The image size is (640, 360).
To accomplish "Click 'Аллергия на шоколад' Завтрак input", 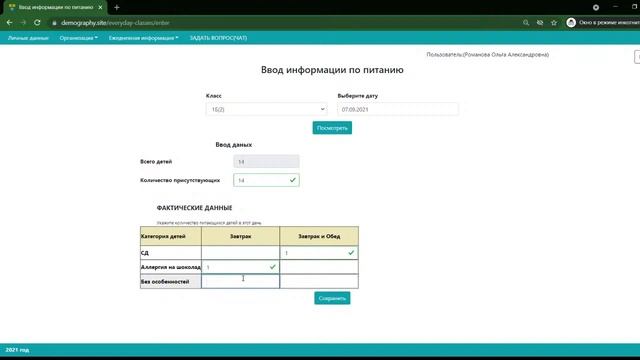I will pos(240,267).
